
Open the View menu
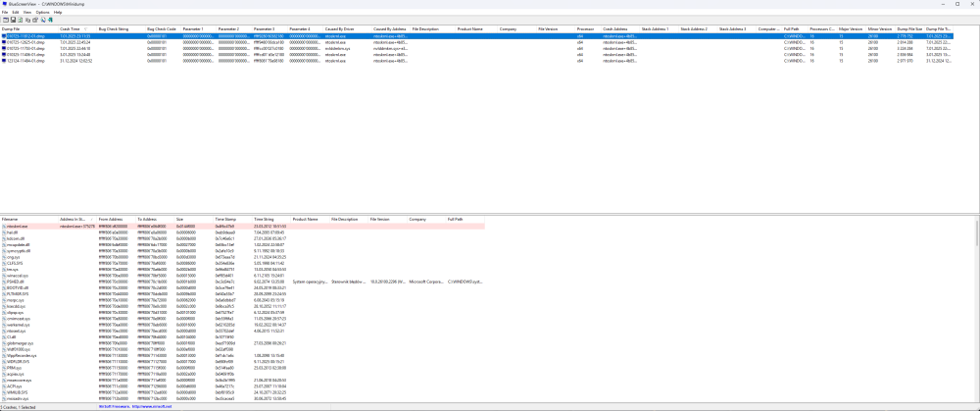click(x=27, y=12)
